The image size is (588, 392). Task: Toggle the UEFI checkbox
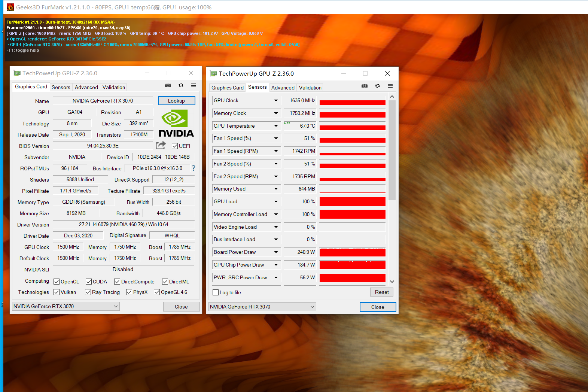click(x=175, y=146)
